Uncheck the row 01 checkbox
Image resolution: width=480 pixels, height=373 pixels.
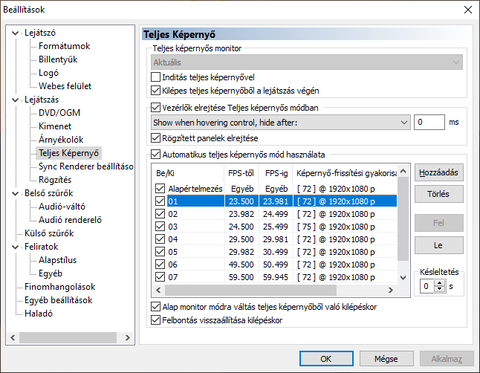tap(160, 201)
